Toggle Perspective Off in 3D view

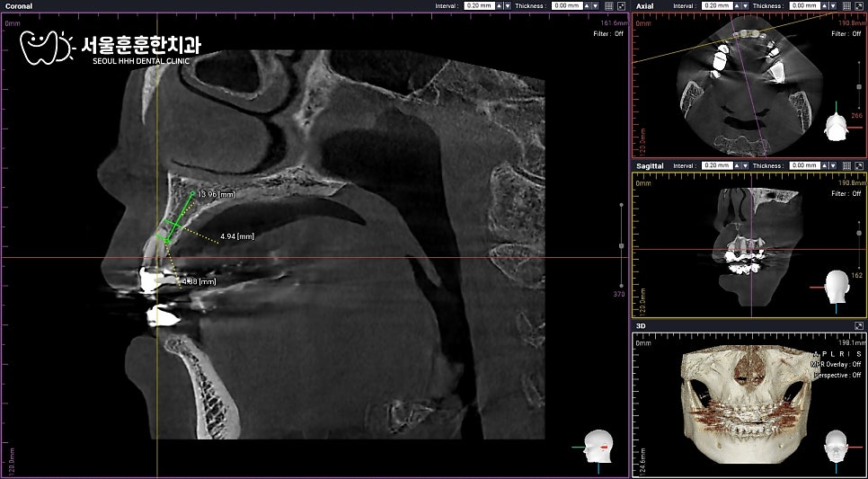[837, 375]
